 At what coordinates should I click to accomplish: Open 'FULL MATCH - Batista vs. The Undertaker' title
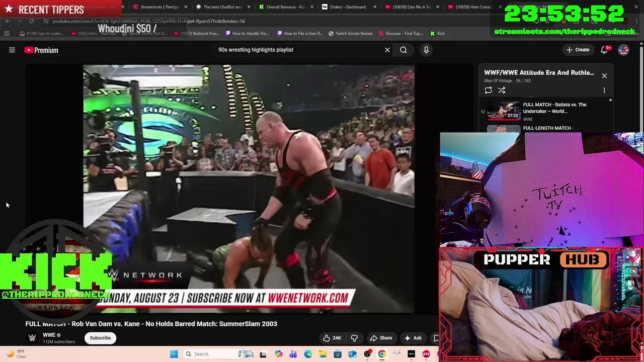tap(554, 108)
